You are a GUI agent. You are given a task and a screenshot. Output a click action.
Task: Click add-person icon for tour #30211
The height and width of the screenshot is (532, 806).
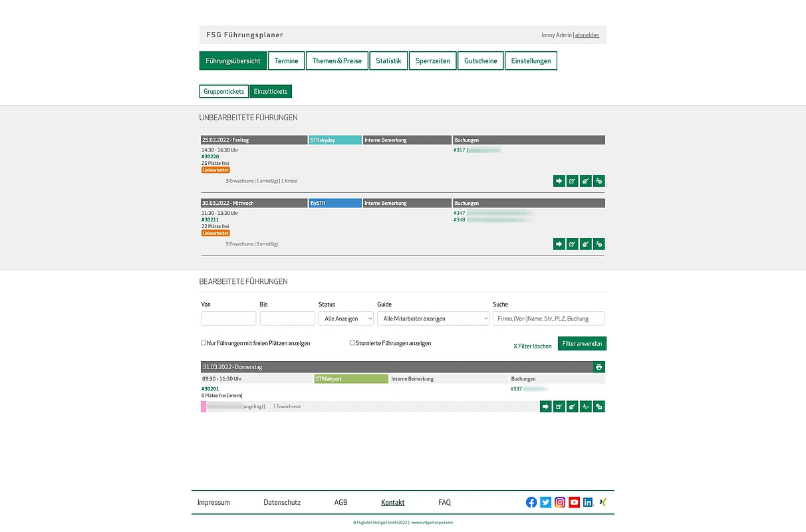(x=599, y=244)
